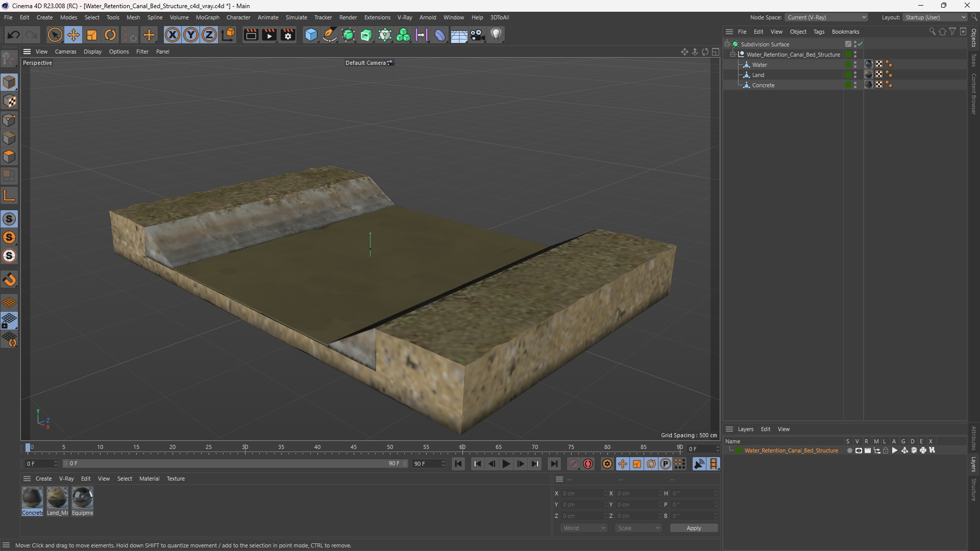This screenshot has width=980, height=551.
Task: Open the Simulate menu
Action: tap(296, 17)
